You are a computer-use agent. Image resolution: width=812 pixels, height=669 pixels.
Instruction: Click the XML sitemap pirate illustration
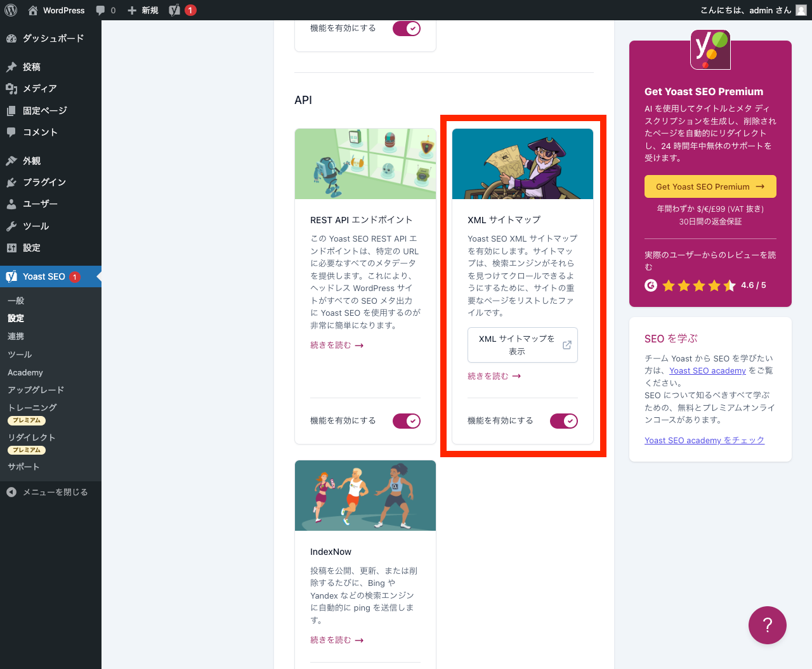pos(523,164)
